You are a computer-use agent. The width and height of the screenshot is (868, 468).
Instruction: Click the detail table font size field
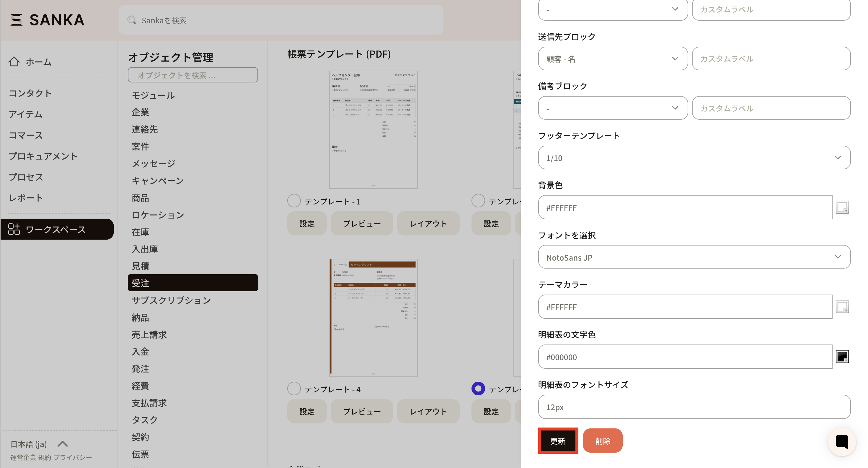click(694, 407)
